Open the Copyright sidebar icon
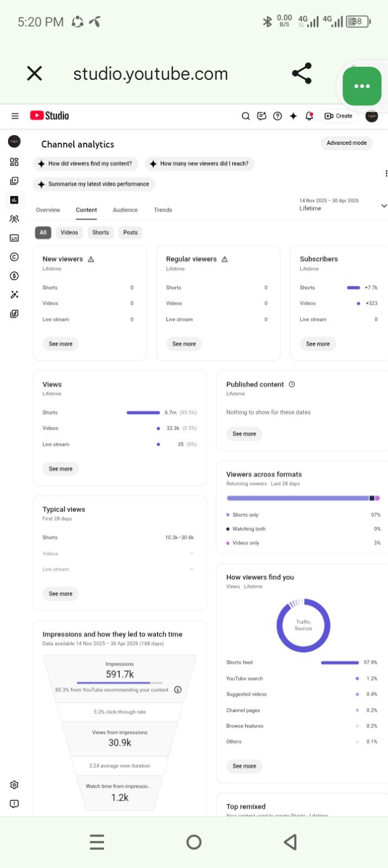Image resolution: width=388 pixels, height=868 pixels. click(x=14, y=257)
